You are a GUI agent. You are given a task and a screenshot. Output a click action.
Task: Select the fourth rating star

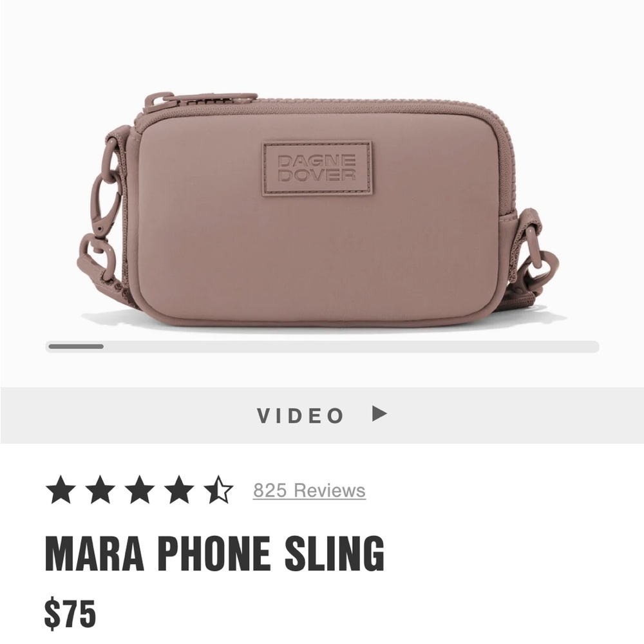pos(179,489)
